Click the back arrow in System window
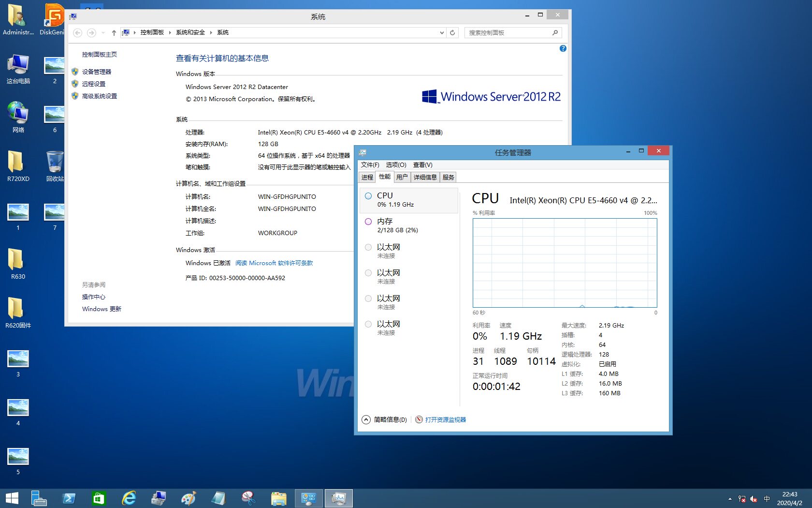812x508 pixels. [x=77, y=33]
